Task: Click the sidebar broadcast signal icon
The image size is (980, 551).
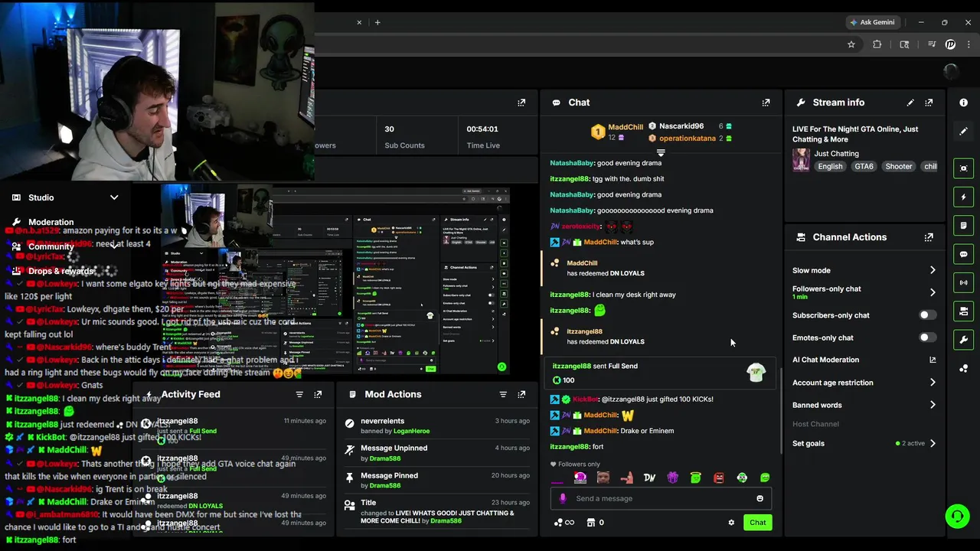Action: [963, 282]
